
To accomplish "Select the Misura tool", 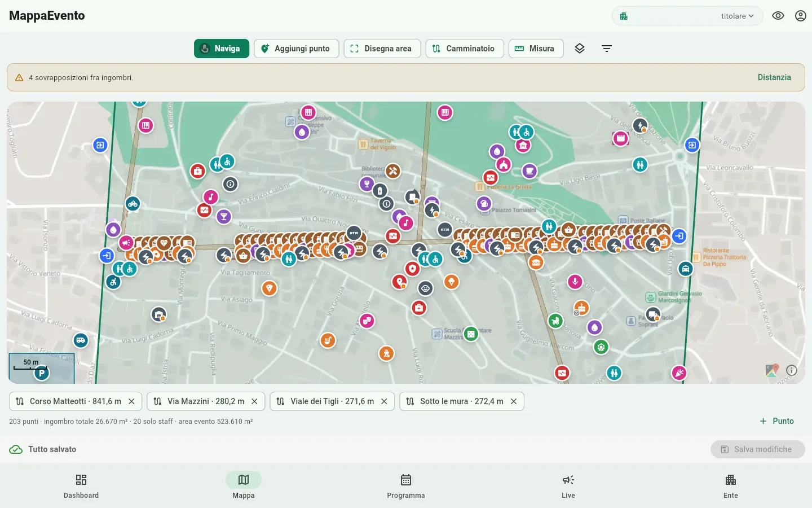I will (536, 49).
